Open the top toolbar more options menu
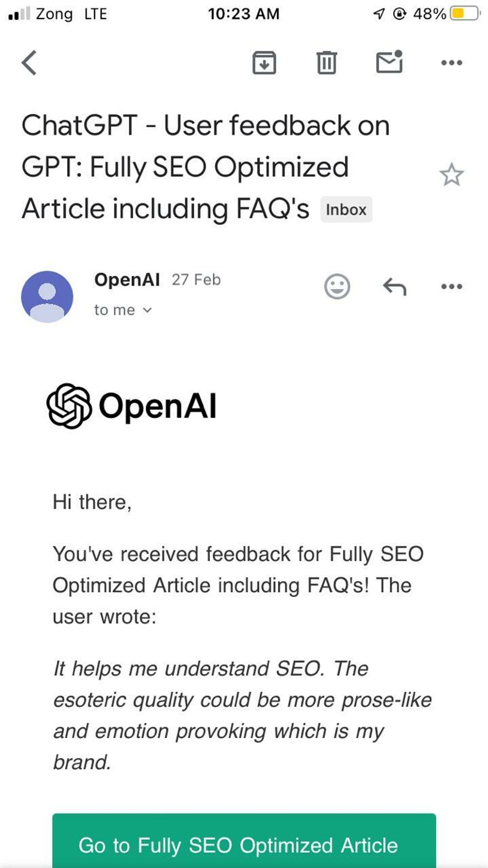The width and height of the screenshot is (488, 868). click(451, 63)
